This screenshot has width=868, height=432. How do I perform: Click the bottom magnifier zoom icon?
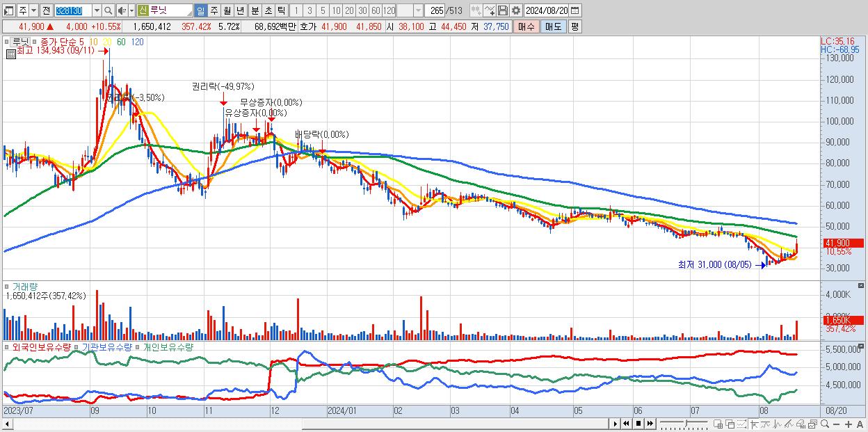pos(825,424)
